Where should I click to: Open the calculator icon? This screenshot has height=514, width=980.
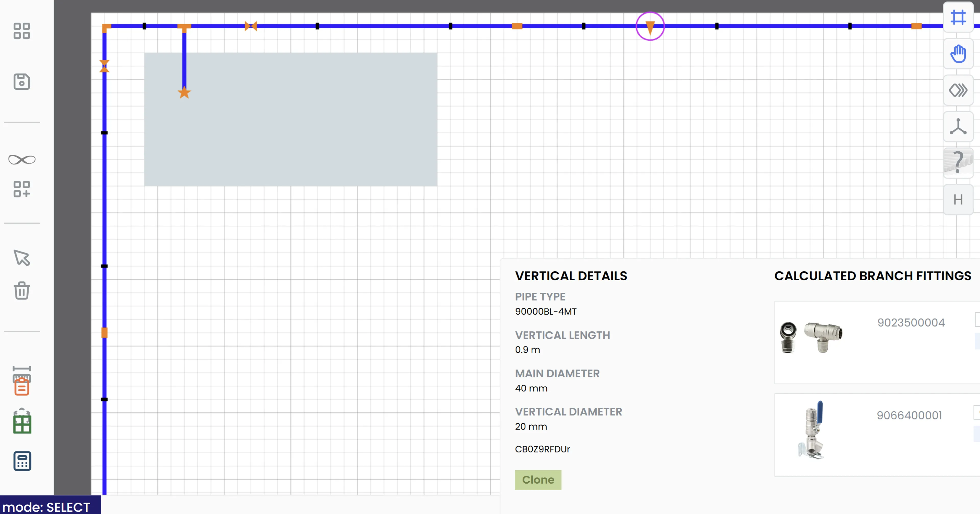pyautogui.click(x=22, y=461)
